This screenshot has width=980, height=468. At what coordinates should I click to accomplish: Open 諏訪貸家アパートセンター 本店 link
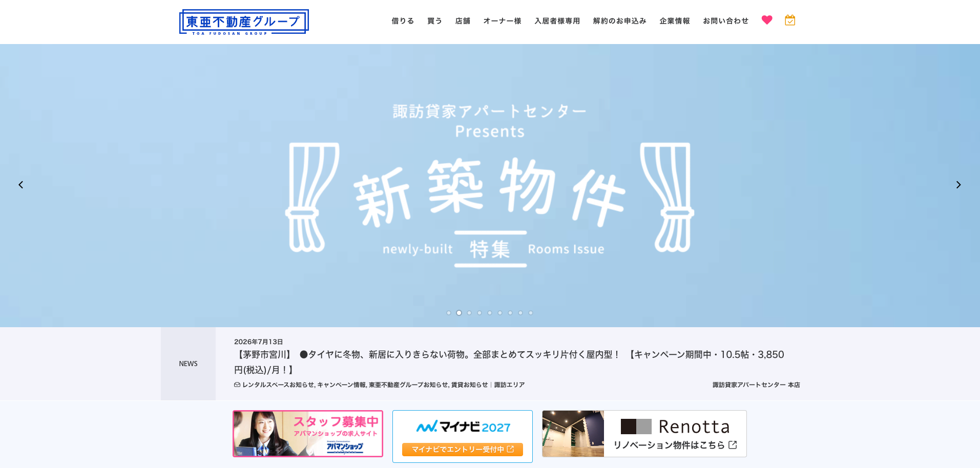[756, 385]
